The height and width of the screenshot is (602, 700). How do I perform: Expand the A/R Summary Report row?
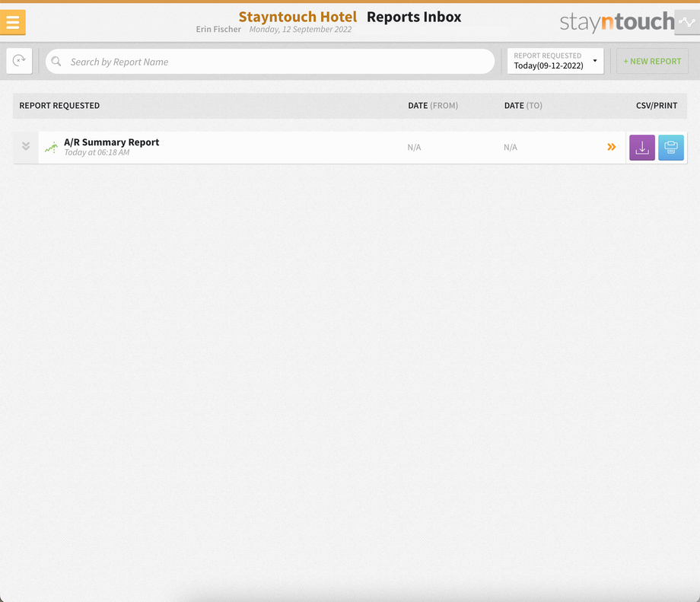tap(26, 147)
